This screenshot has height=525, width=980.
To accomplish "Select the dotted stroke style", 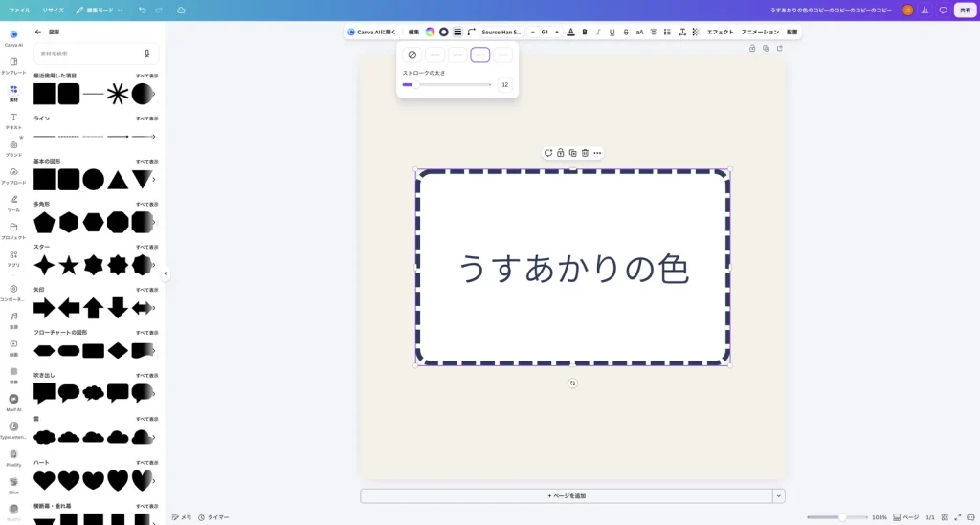I will [502, 55].
